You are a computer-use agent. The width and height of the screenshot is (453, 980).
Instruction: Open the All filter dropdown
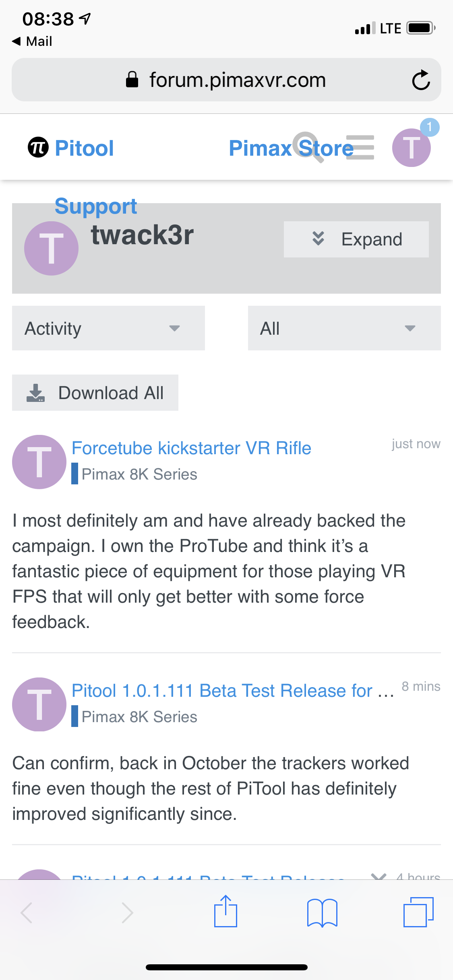[344, 328]
